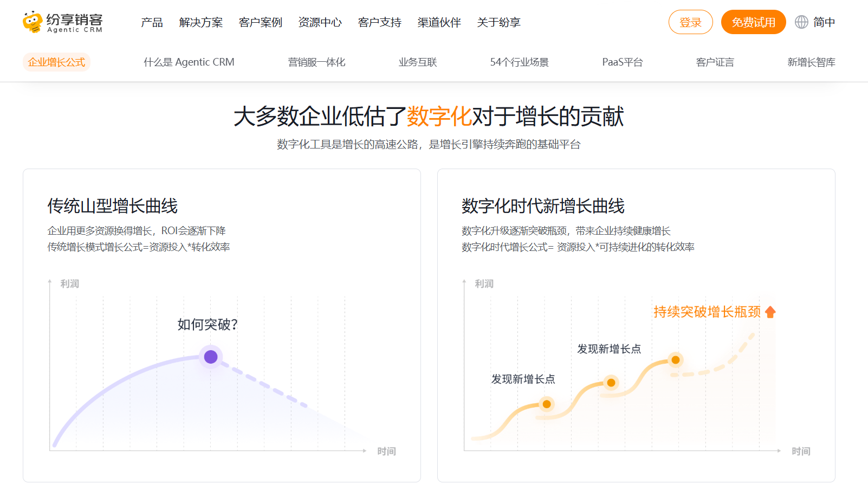Click the 如何突破? text
Image resolution: width=868 pixels, height=490 pixels.
click(x=208, y=324)
